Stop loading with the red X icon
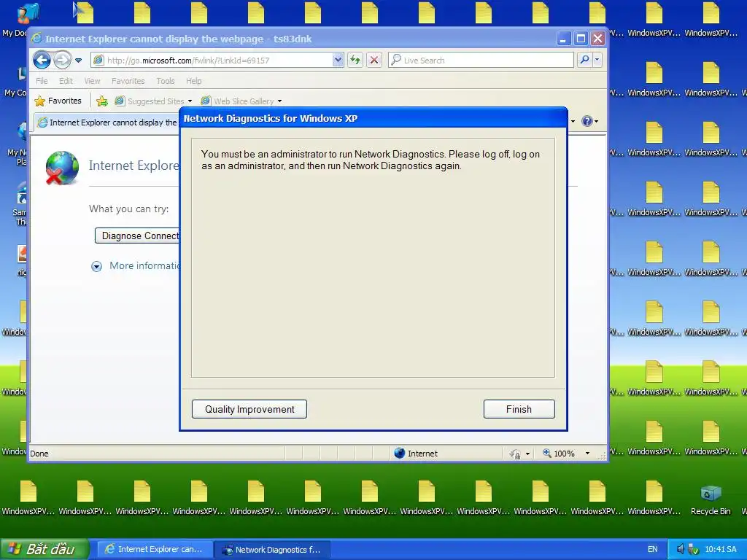Image resolution: width=747 pixels, height=560 pixels. coord(374,60)
